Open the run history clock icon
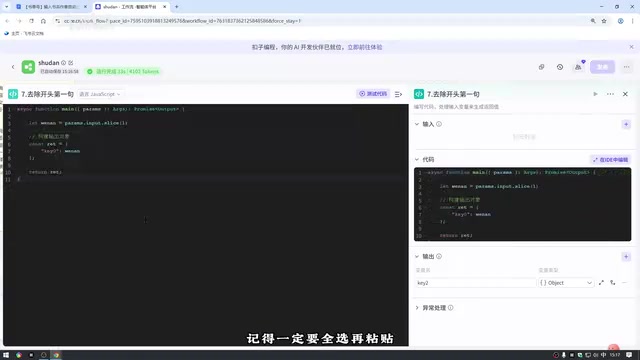 coord(560,67)
